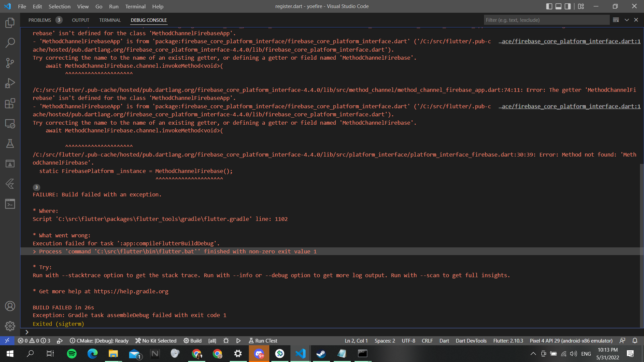This screenshot has width=644, height=362.
Task: Switch to the OUTPUT tab
Action: click(80, 20)
